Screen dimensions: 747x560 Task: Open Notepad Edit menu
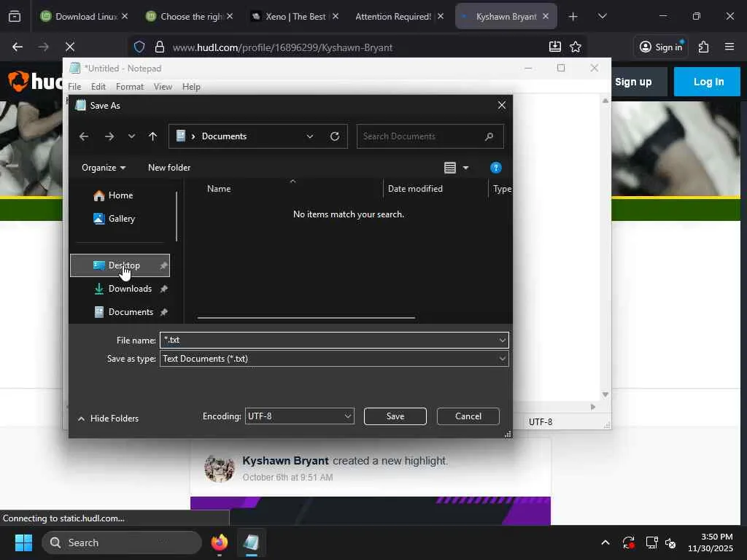coord(98,87)
